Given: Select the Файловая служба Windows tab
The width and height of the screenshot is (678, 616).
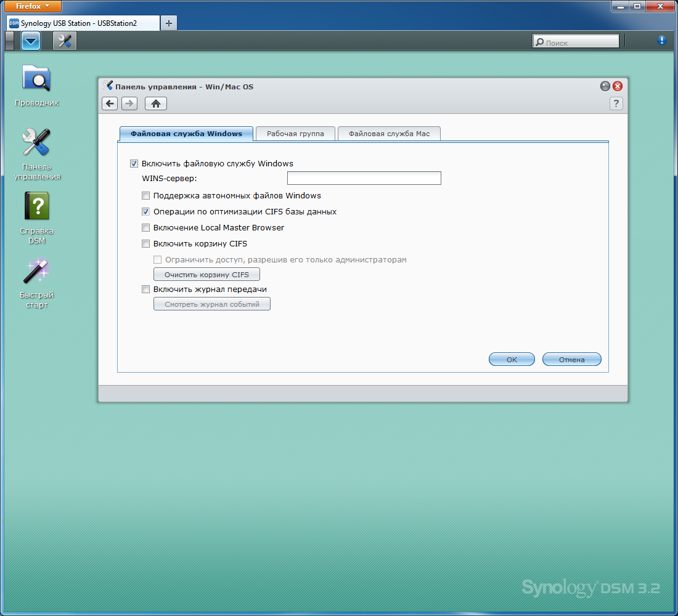Looking at the screenshot, I should click(x=186, y=134).
